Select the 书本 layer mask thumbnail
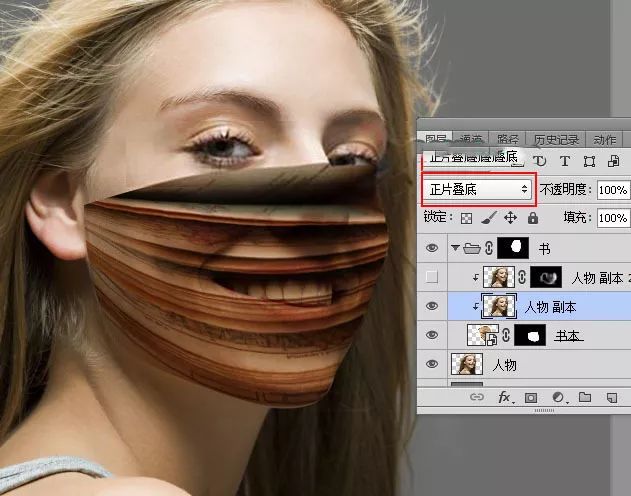 click(530, 335)
